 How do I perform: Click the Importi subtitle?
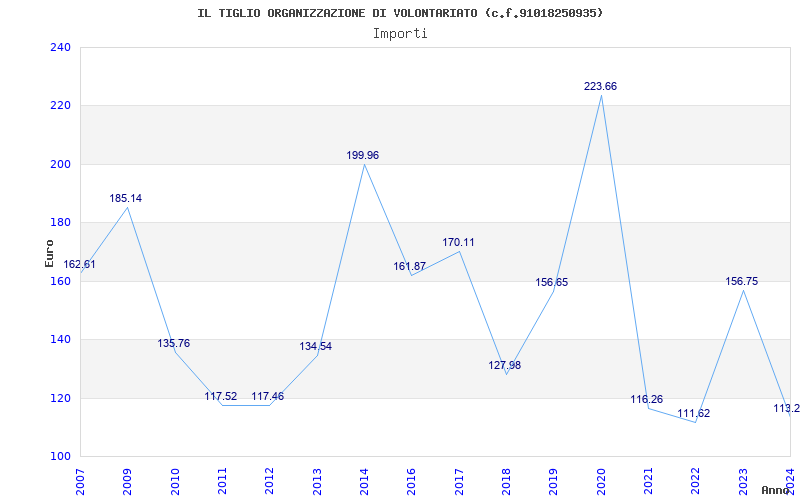[x=400, y=34]
